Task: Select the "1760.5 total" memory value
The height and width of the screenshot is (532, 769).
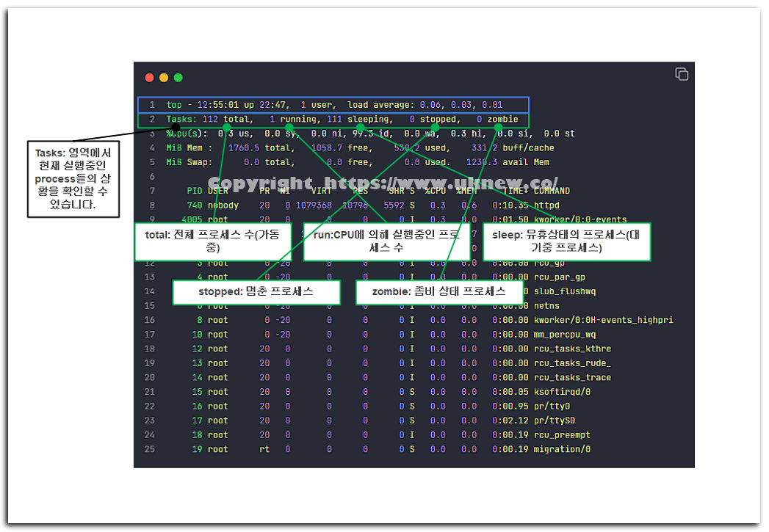Action: [x=259, y=148]
